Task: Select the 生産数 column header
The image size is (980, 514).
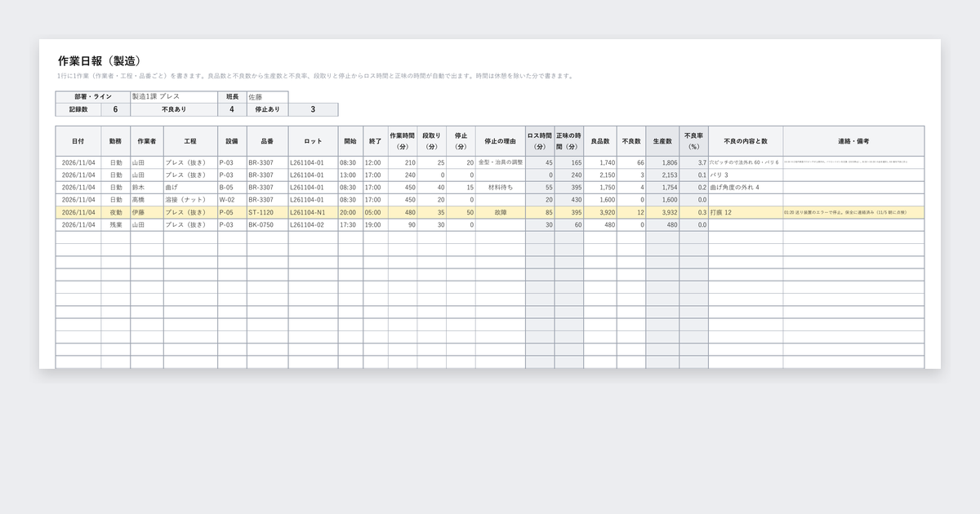Action: (662, 141)
